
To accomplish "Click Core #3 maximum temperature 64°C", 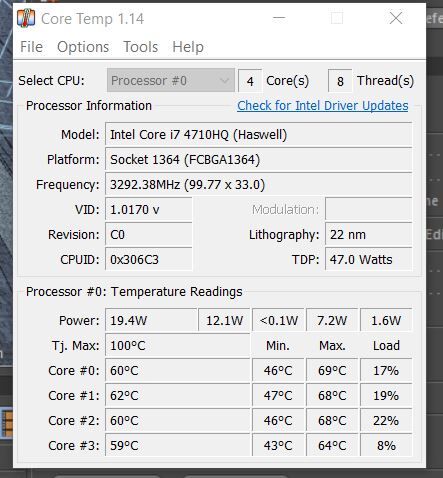I will (332, 445).
